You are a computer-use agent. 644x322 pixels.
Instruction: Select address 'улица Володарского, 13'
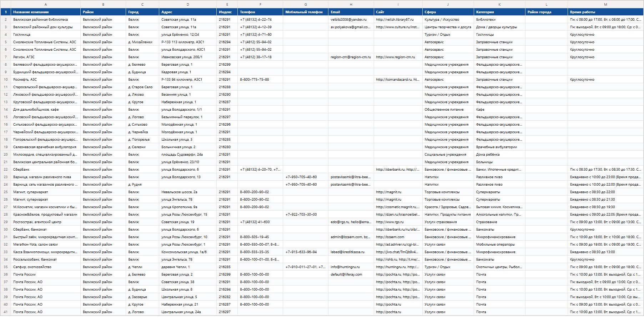pos(188,177)
